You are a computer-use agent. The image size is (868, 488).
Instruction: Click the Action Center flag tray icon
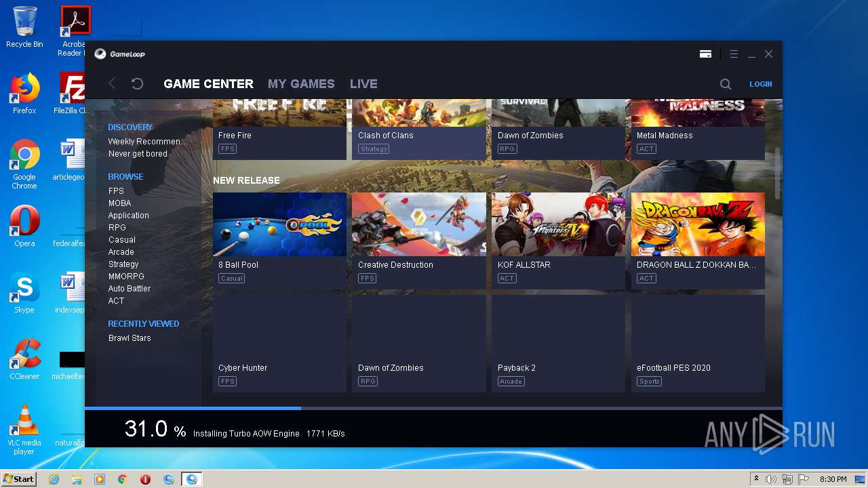pyautogui.click(x=804, y=479)
